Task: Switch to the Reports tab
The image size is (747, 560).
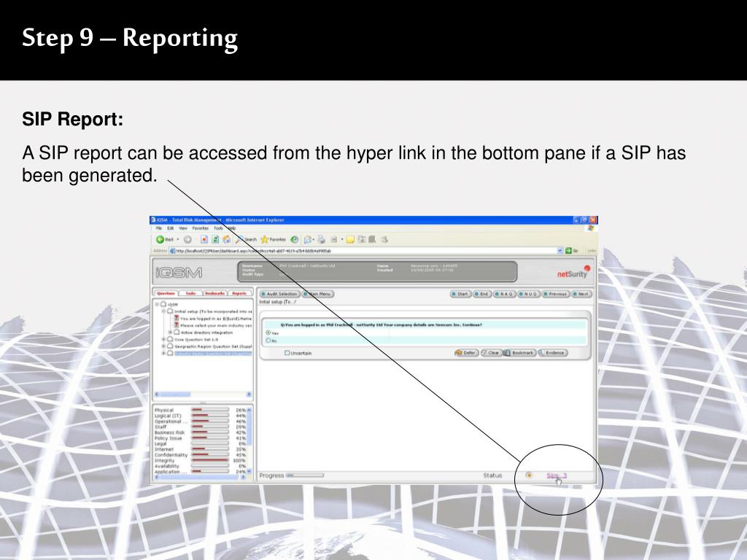Action: pyautogui.click(x=239, y=293)
